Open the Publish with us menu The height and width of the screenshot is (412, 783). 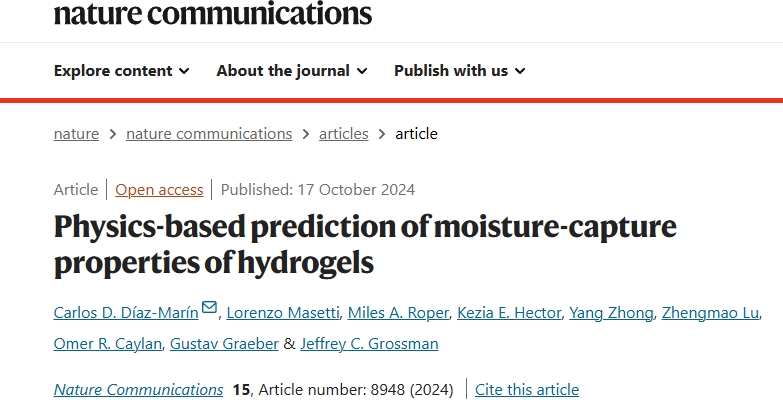click(459, 71)
